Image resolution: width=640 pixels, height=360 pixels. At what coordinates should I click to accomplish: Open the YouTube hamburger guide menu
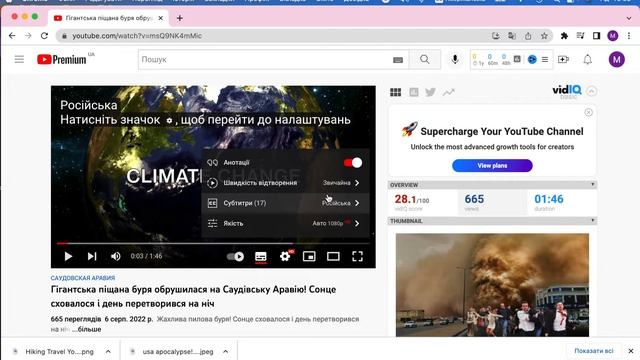tap(19, 60)
